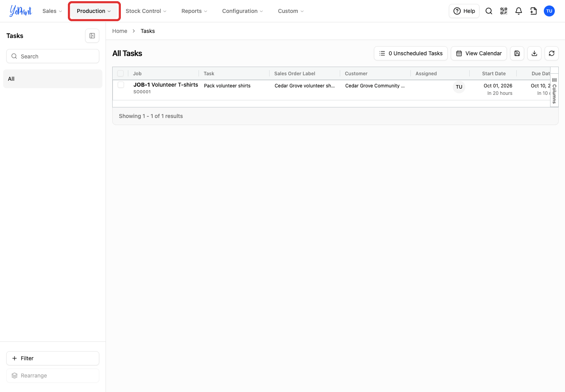Screen dimensions: 565x392
Task: Sort by Job column header
Action: pos(137,73)
